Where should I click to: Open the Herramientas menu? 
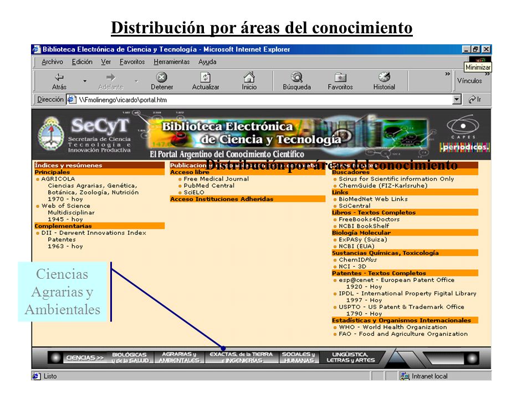click(x=172, y=62)
